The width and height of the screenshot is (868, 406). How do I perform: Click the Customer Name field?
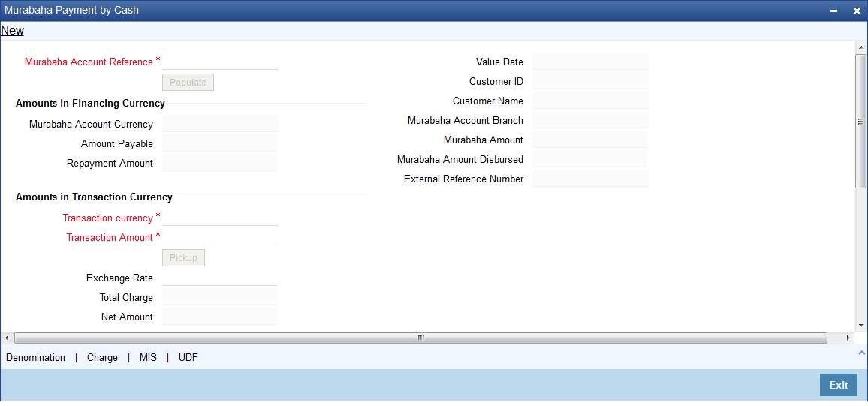590,101
